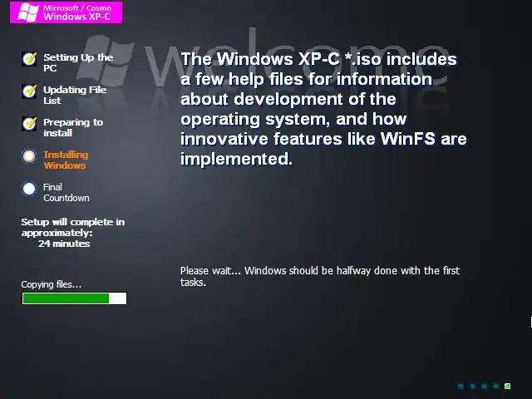Select the Final Countdown step indicator circle

[29, 189]
